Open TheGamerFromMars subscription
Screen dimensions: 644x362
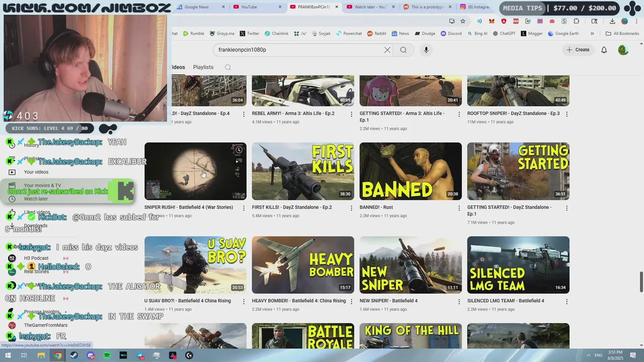click(x=46, y=325)
